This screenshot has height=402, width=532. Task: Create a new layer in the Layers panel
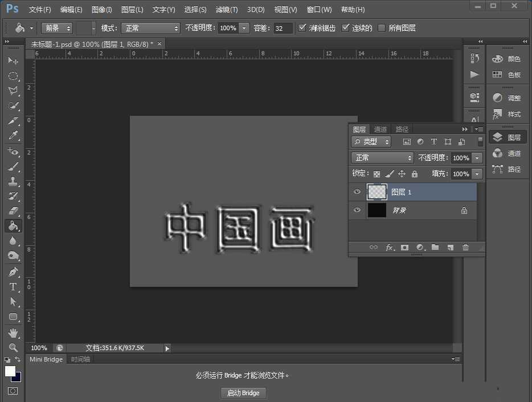click(x=450, y=247)
